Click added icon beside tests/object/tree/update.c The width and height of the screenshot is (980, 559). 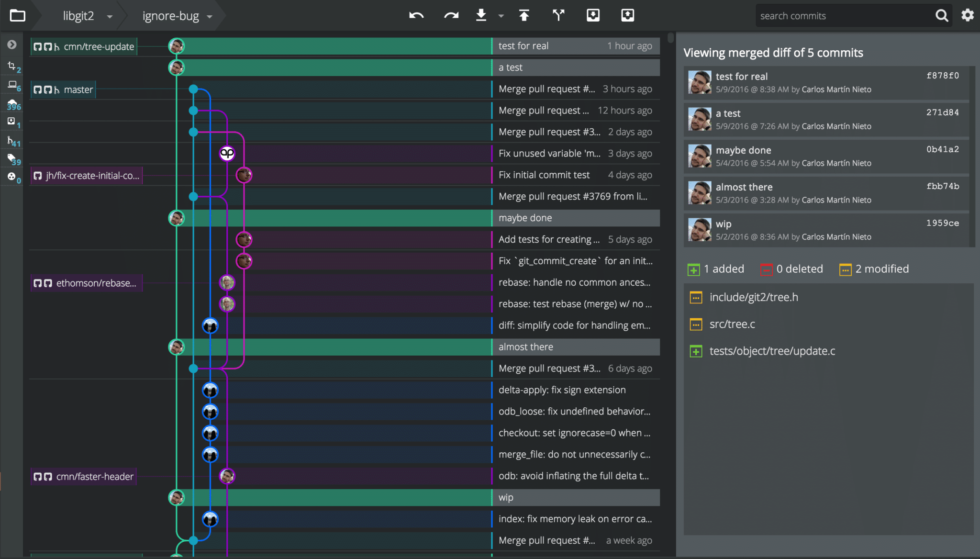pos(696,351)
